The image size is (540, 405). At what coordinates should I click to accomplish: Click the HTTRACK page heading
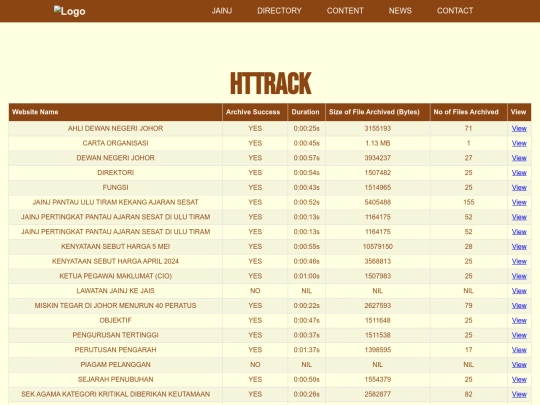point(270,83)
